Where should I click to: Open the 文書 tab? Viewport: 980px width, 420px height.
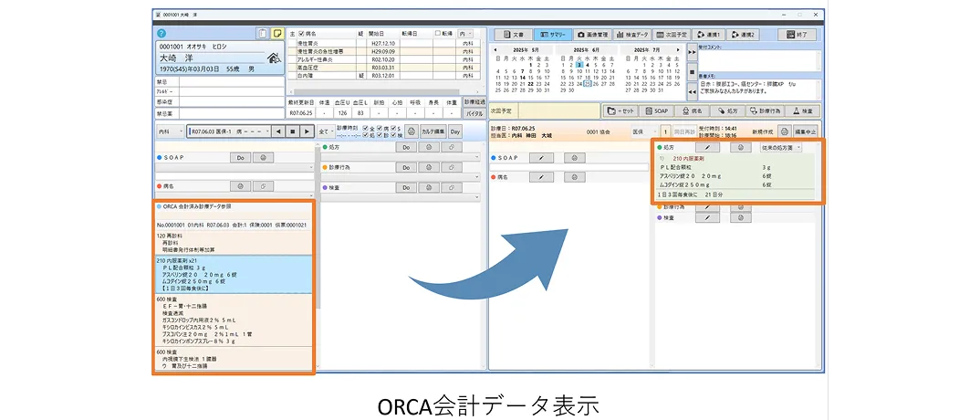513,35
